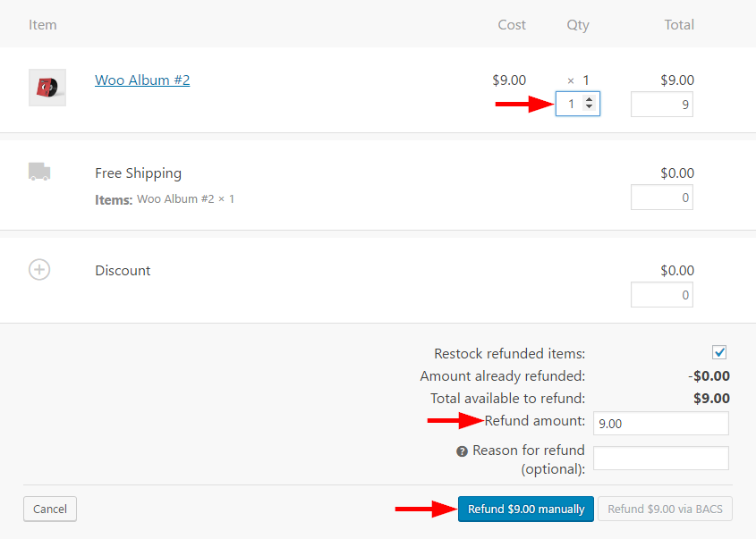Click the Total column header
The height and width of the screenshot is (539, 756).
pyautogui.click(x=679, y=25)
